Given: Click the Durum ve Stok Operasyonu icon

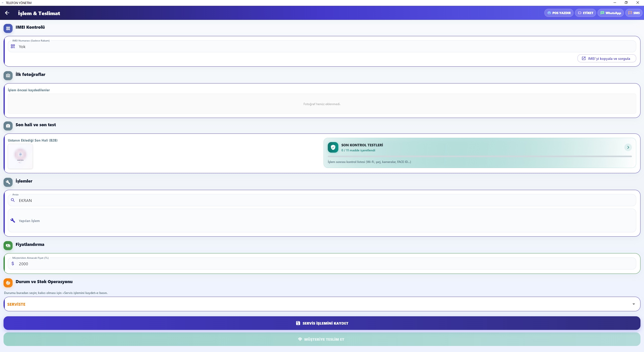Looking at the screenshot, I should tap(8, 283).
